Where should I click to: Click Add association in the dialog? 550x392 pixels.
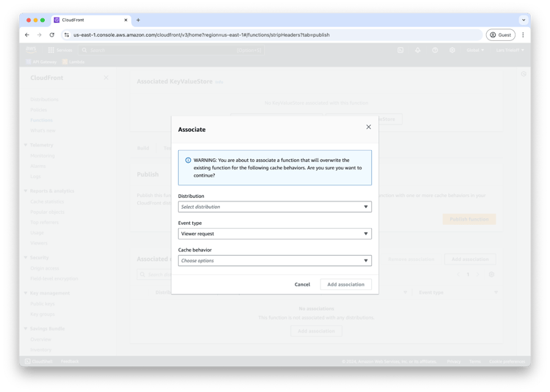click(346, 284)
